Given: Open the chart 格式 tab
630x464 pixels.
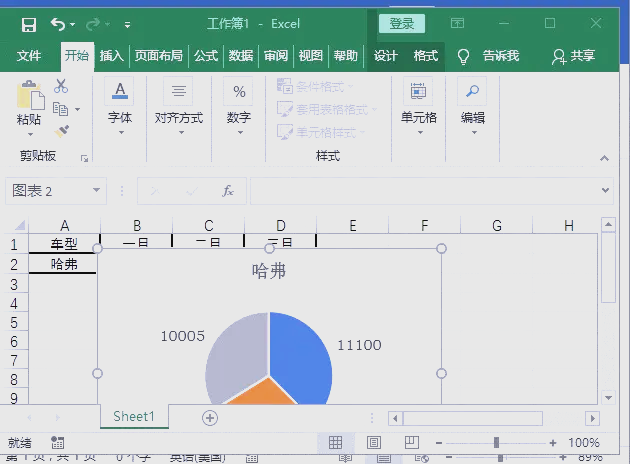Looking at the screenshot, I should (x=426, y=55).
